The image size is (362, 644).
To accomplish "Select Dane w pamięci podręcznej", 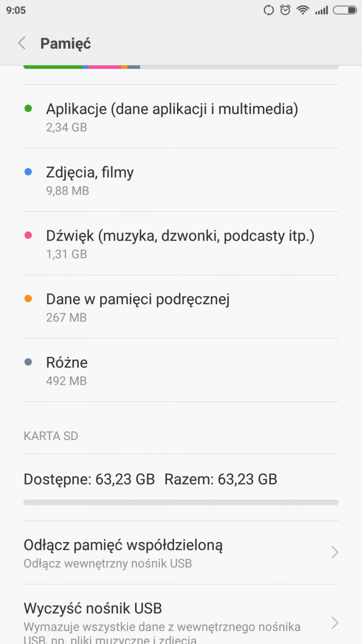I will (x=138, y=306).
